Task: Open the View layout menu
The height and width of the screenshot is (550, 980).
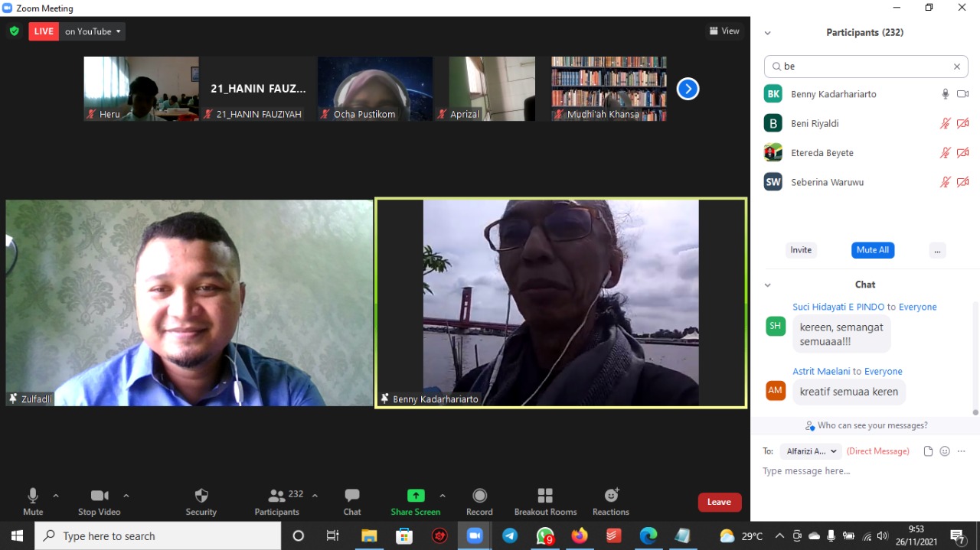Action: [724, 31]
